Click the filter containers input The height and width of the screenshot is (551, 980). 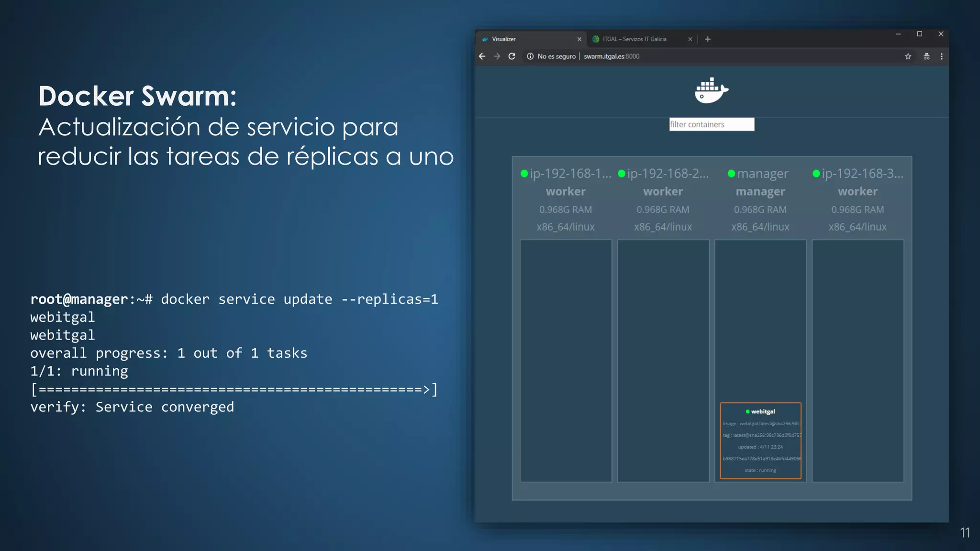pos(712,124)
